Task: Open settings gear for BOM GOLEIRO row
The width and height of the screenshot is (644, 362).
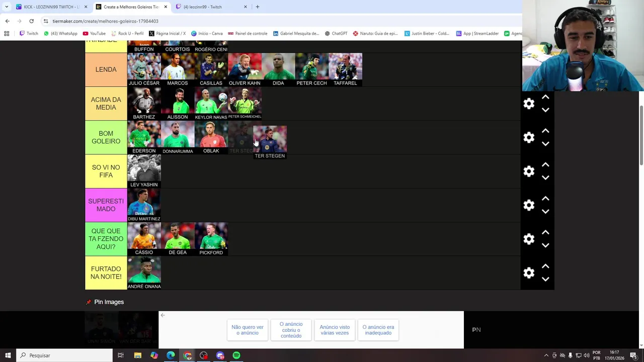Action: click(x=529, y=137)
